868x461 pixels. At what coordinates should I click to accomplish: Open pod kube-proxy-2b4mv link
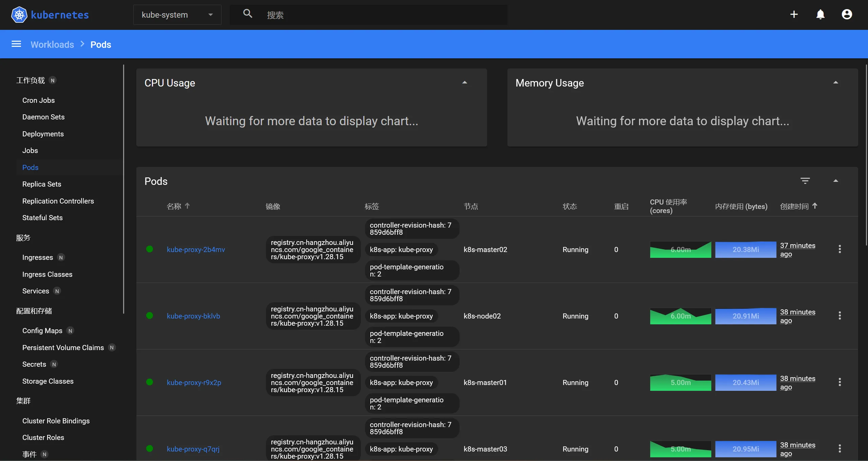(x=196, y=250)
